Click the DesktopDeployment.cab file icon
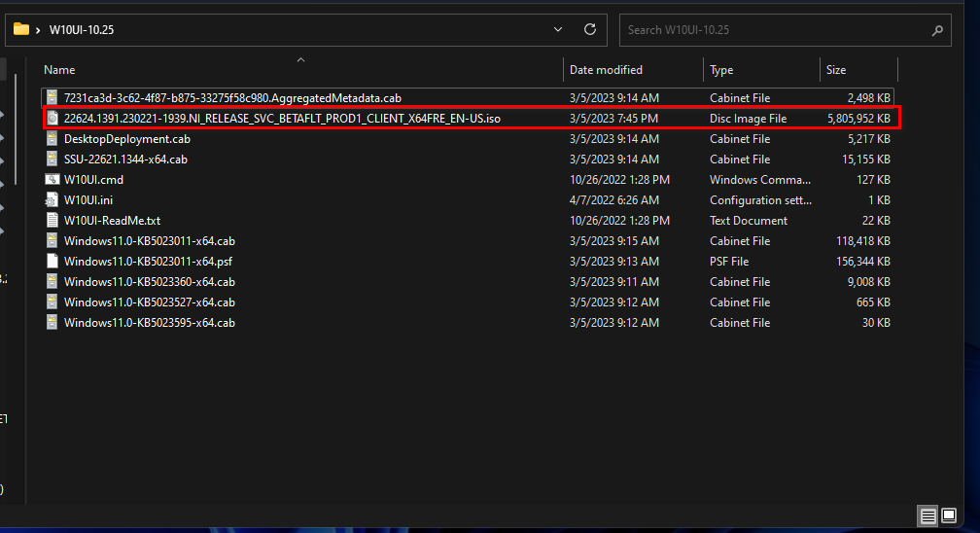 (52, 139)
